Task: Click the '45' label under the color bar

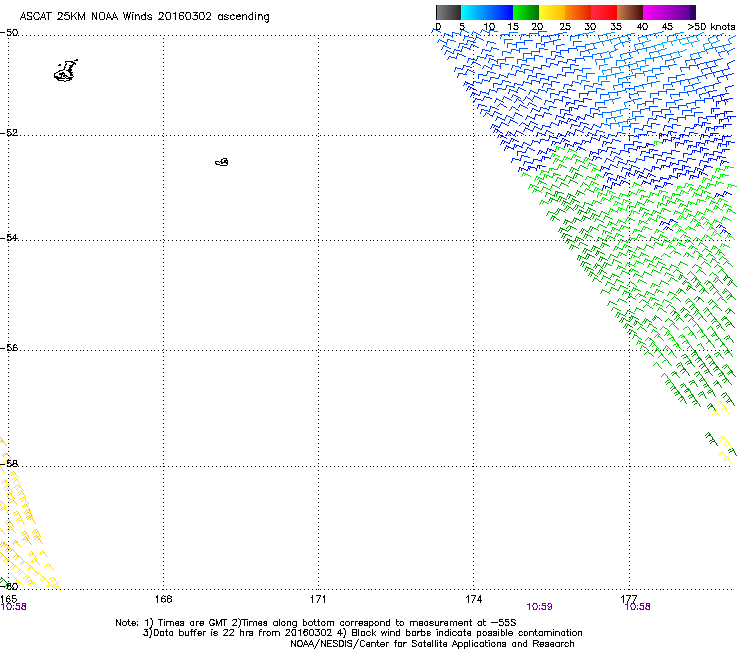Action: pos(667,27)
